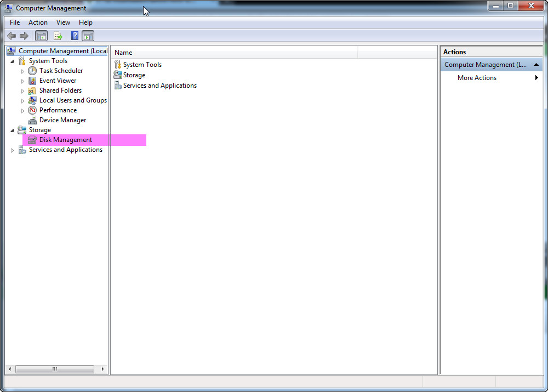Click Computer Management (L... actions header
Image resolution: width=548 pixels, height=392 pixels.
(x=492, y=65)
